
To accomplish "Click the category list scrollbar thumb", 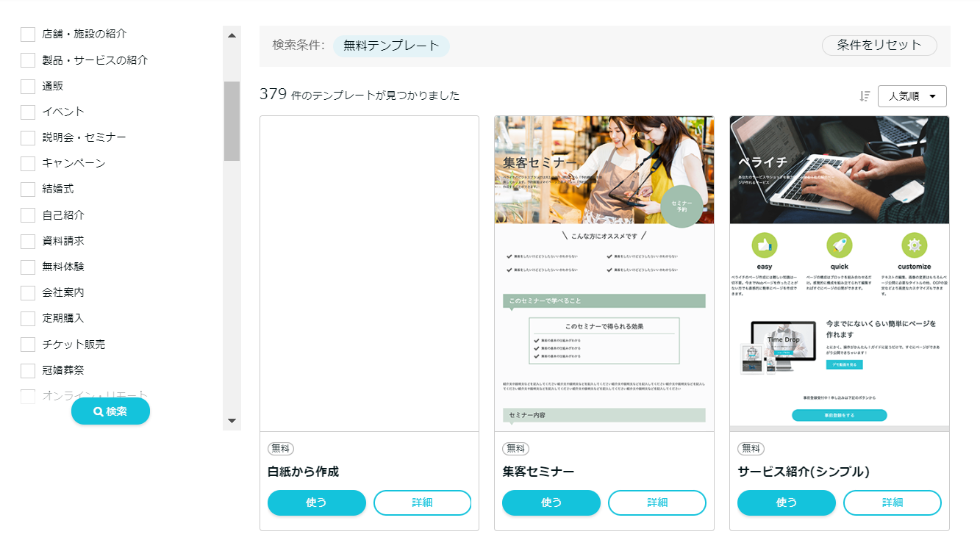I will [232, 121].
